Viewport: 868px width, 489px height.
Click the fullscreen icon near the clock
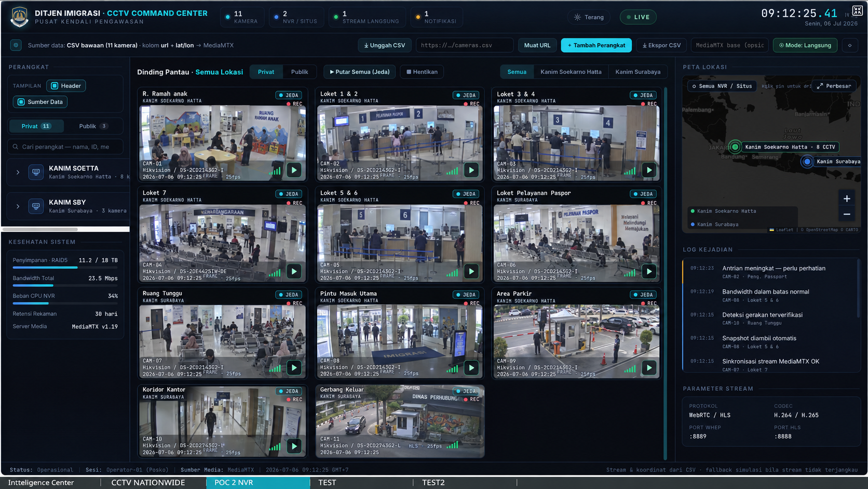(857, 10)
